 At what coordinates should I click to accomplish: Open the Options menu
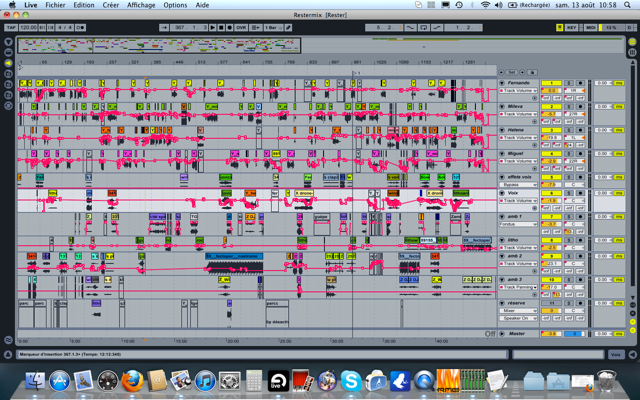point(175,5)
